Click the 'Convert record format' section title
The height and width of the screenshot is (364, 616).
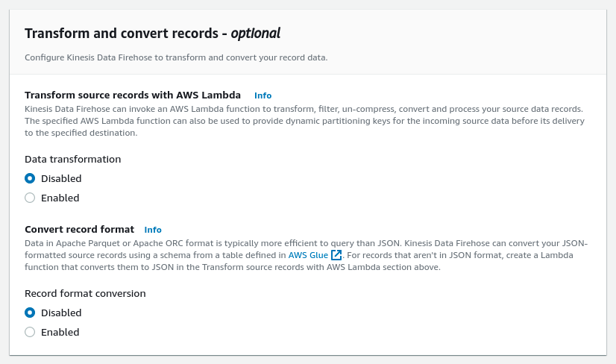pyautogui.click(x=79, y=229)
